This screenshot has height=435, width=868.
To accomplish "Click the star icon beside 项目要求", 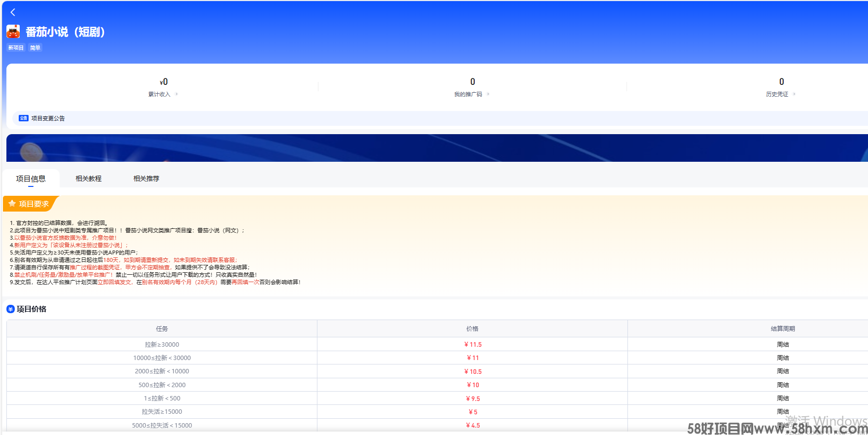I will (x=12, y=204).
